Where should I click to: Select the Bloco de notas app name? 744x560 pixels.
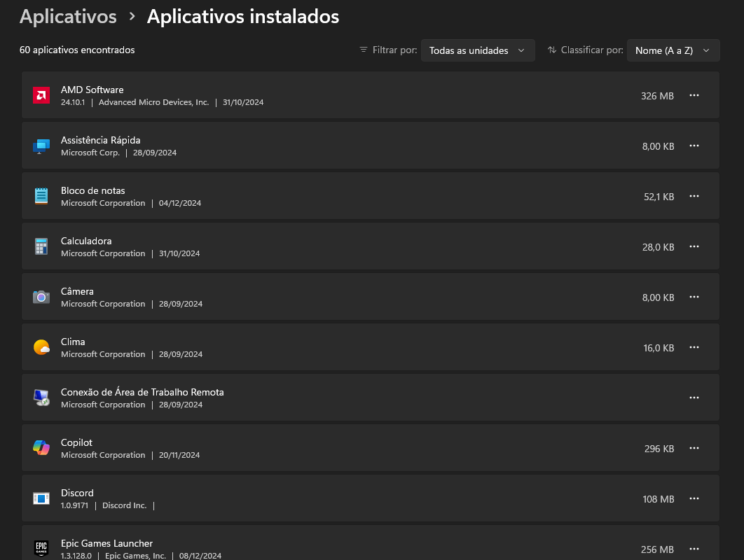click(x=93, y=190)
